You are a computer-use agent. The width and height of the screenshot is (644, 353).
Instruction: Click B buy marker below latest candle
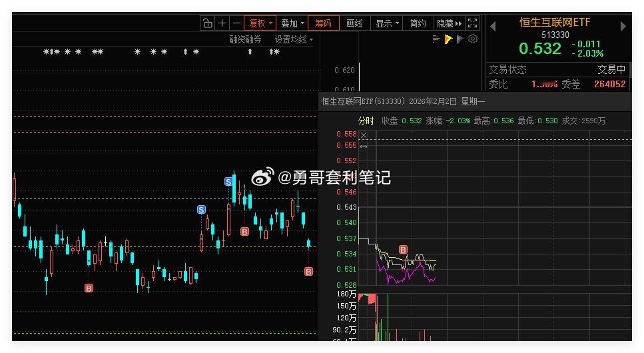coord(308,271)
